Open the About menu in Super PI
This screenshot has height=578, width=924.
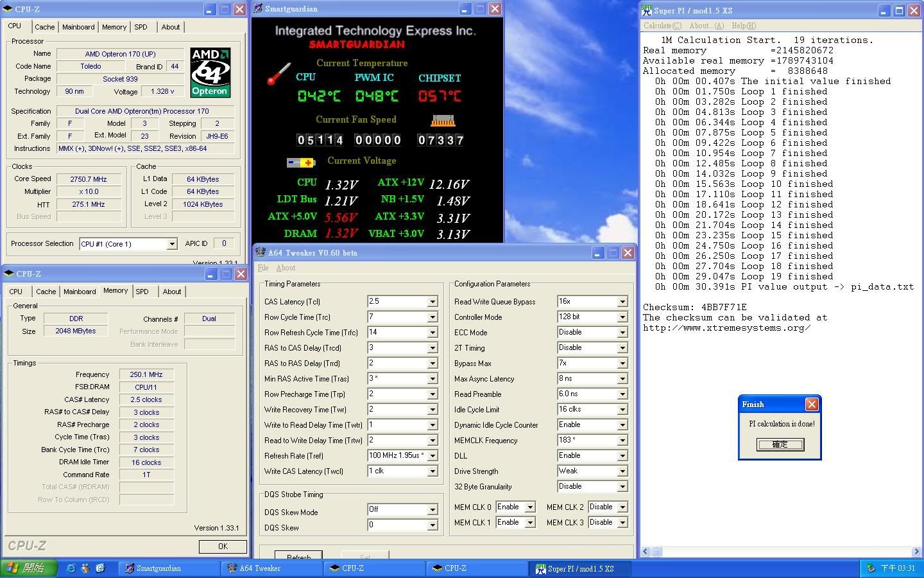(706, 26)
